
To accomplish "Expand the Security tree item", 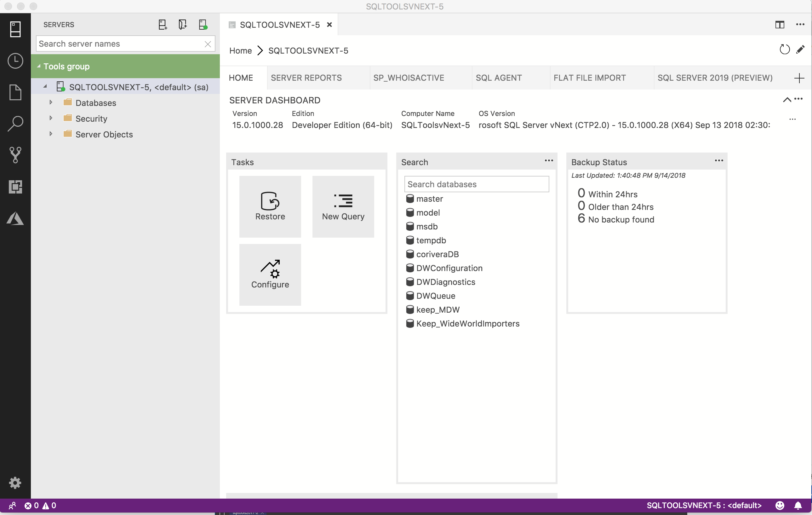I will click(51, 119).
